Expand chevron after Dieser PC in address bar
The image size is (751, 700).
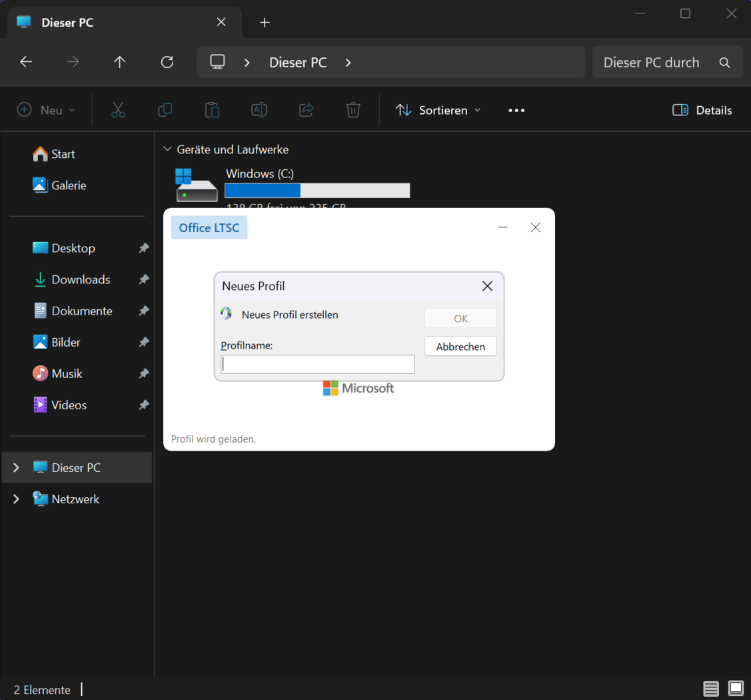tap(349, 62)
